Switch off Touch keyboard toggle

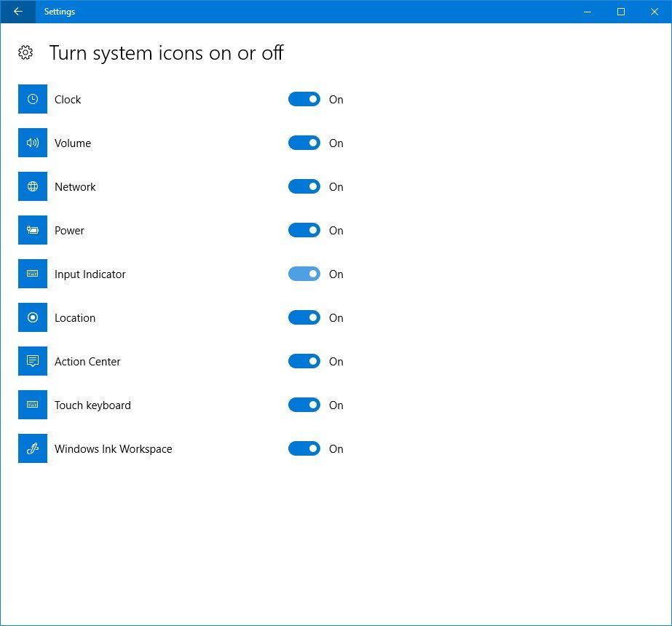(304, 405)
